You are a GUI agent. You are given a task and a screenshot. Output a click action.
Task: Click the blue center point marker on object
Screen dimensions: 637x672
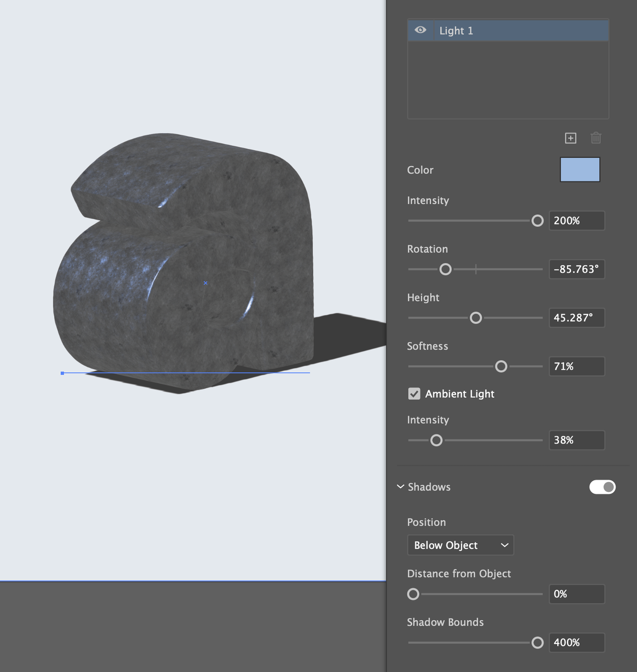click(x=206, y=283)
